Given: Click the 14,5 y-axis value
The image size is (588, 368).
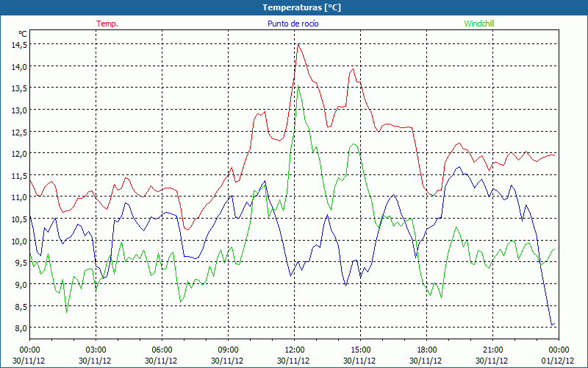Looking at the screenshot, I should point(20,45).
